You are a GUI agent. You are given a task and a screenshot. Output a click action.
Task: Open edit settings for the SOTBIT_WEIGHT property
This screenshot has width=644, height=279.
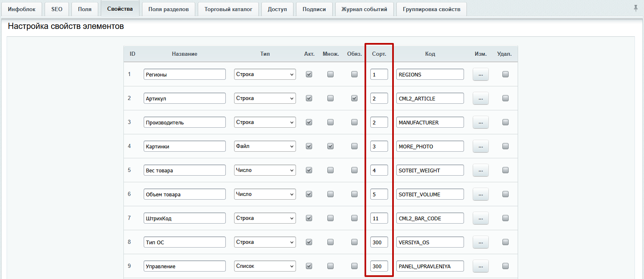tap(480, 170)
